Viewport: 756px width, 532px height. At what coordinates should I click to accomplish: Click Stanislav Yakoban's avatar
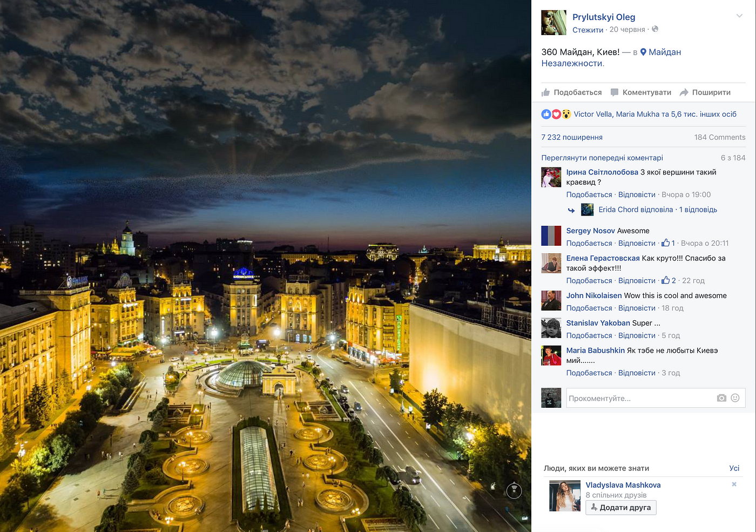[551, 328]
